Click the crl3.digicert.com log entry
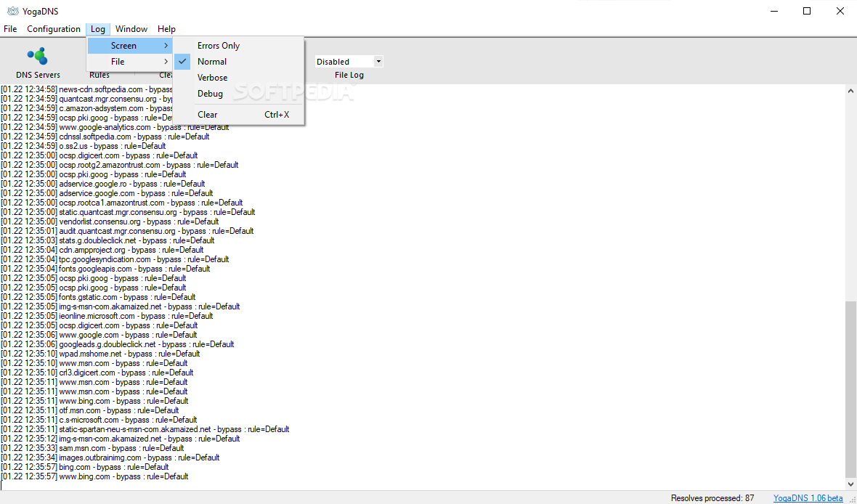Image resolution: width=857 pixels, height=504 pixels. tap(97, 373)
